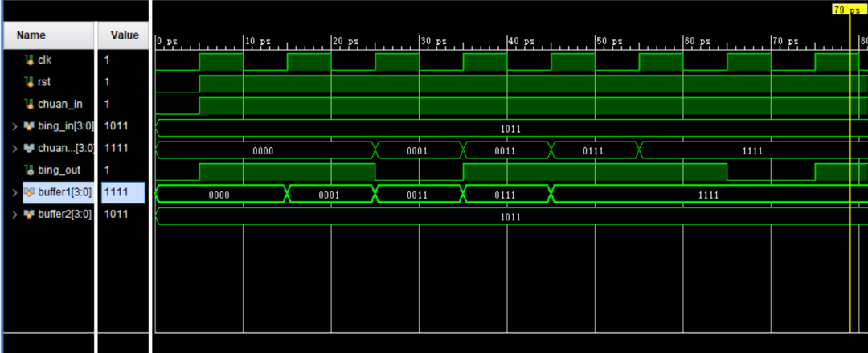Click the Value column header
The width and height of the screenshot is (868, 353).
(x=125, y=35)
